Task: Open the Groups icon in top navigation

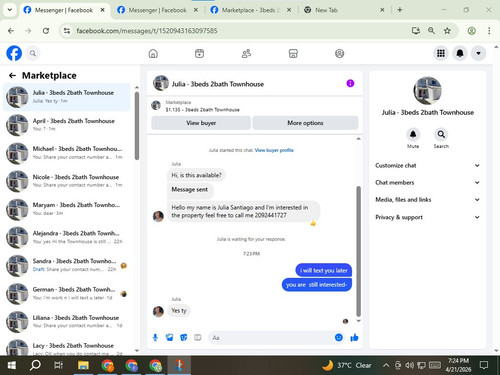Action: (x=339, y=53)
